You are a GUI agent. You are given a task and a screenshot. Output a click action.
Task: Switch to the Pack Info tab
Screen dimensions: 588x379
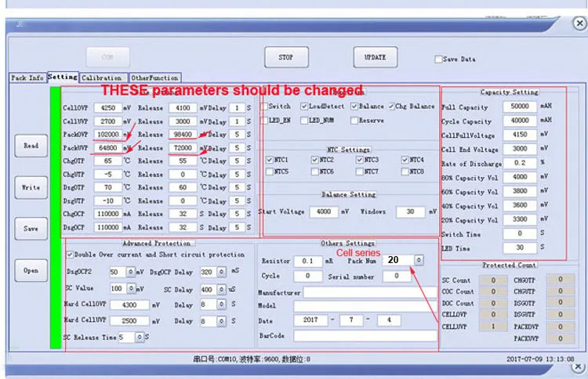[x=27, y=78]
